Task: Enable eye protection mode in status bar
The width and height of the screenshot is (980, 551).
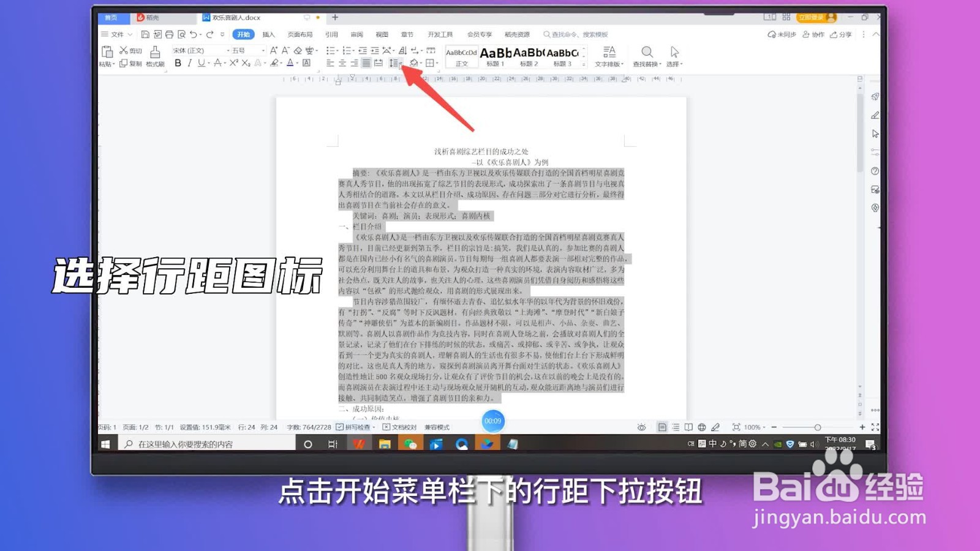Action: coord(641,427)
